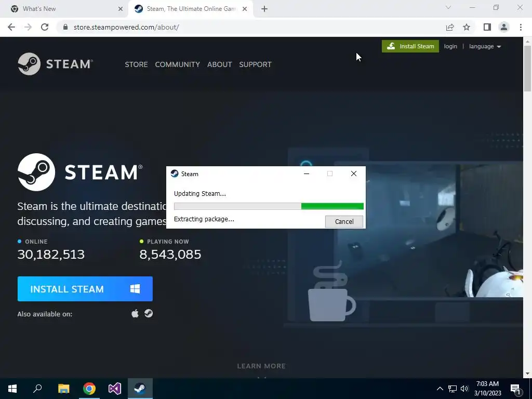
Task: Reload the page with refresh icon
Action: click(45, 27)
